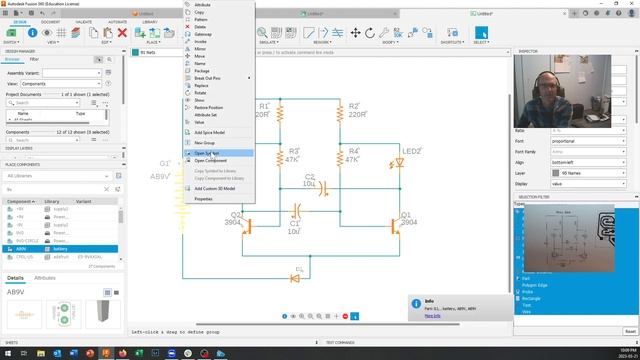The width and height of the screenshot is (640, 360).
Task: Click the AB9V 3D model preview thumbnail
Action: (x=103, y=314)
